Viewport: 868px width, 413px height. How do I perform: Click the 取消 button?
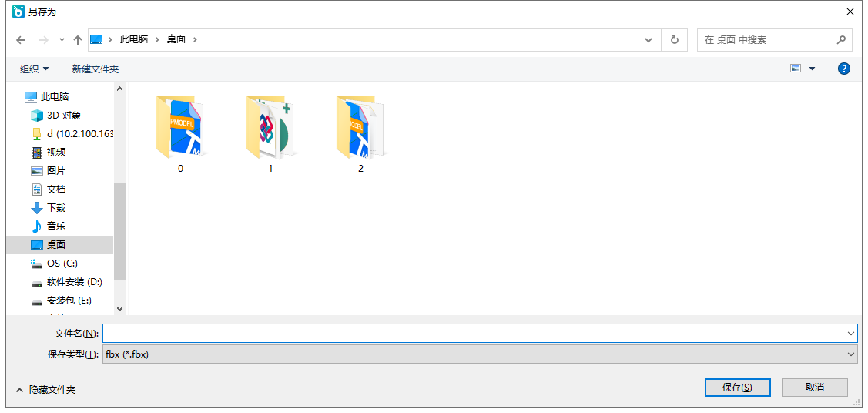coord(814,388)
